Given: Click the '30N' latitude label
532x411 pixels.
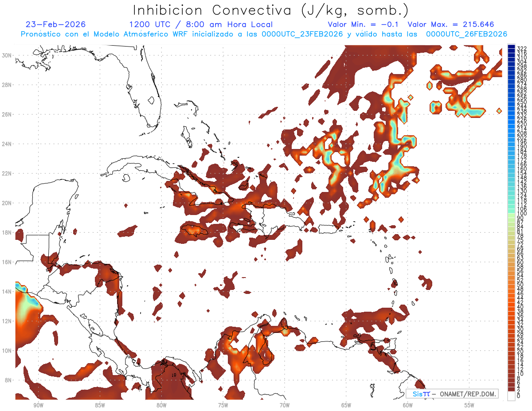Looking at the screenshot, I should (7, 55).
